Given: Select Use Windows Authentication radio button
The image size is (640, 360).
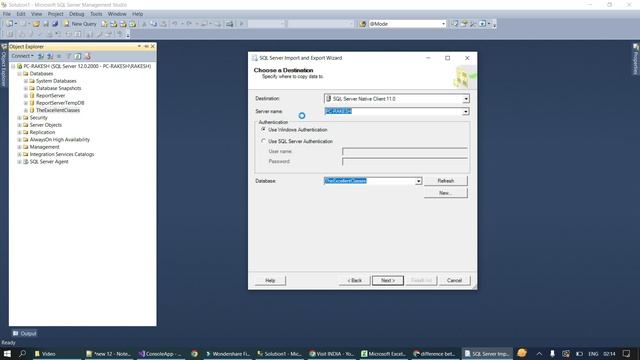Looking at the screenshot, I should click(x=263, y=129).
